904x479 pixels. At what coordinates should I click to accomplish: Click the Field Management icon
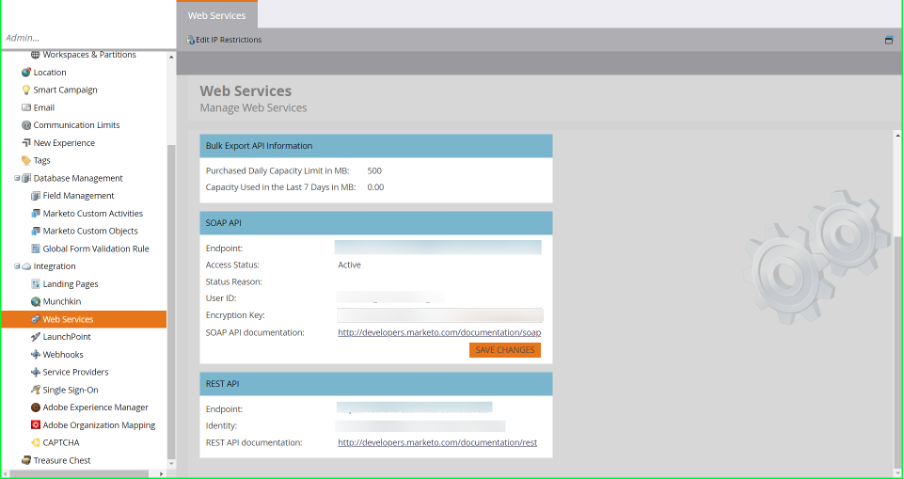(x=35, y=195)
